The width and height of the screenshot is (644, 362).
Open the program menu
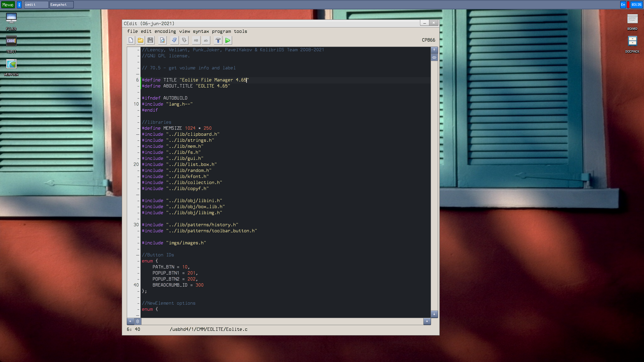click(x=221, y=32)
